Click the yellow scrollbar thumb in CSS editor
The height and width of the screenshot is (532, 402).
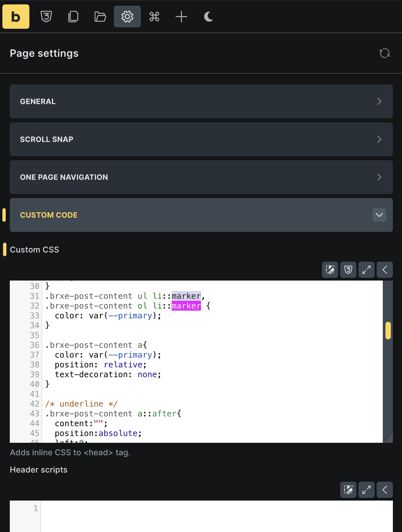(x=388, y=330)
